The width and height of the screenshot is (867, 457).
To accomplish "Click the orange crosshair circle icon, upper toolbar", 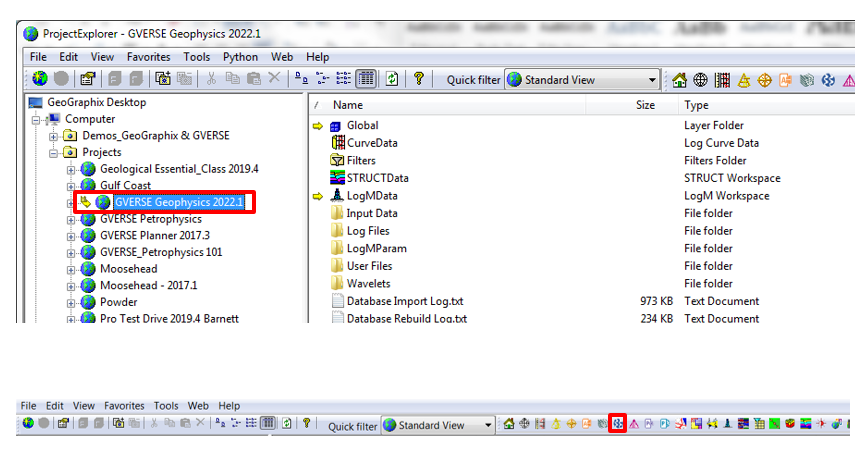I will [x=765, y=80].
